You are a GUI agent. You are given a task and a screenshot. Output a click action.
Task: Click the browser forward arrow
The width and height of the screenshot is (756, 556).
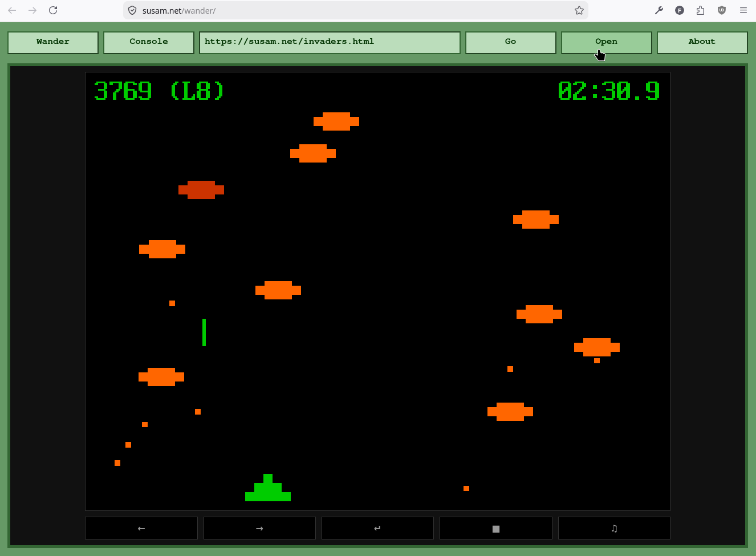32,10
